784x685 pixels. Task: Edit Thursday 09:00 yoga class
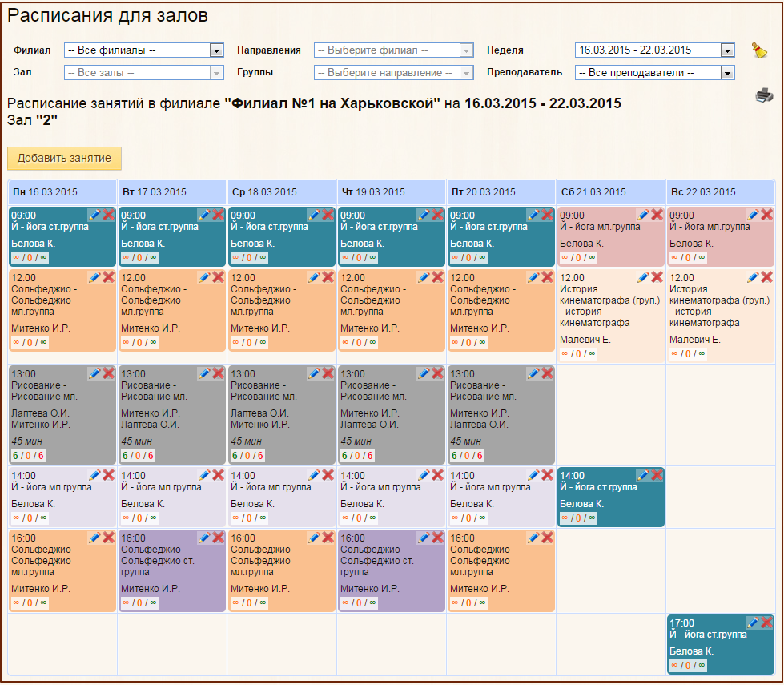pyautogui.click(x=424, y=216)
